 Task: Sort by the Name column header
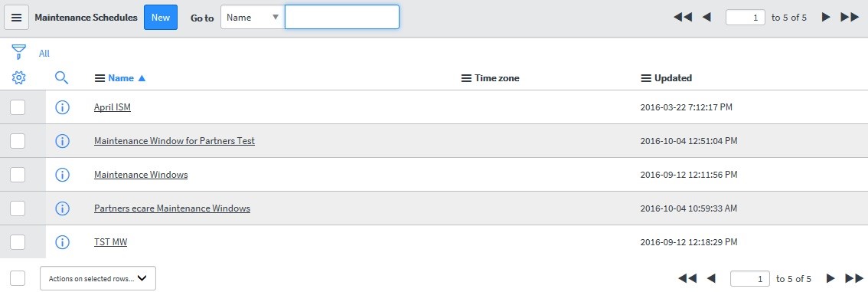121,78
